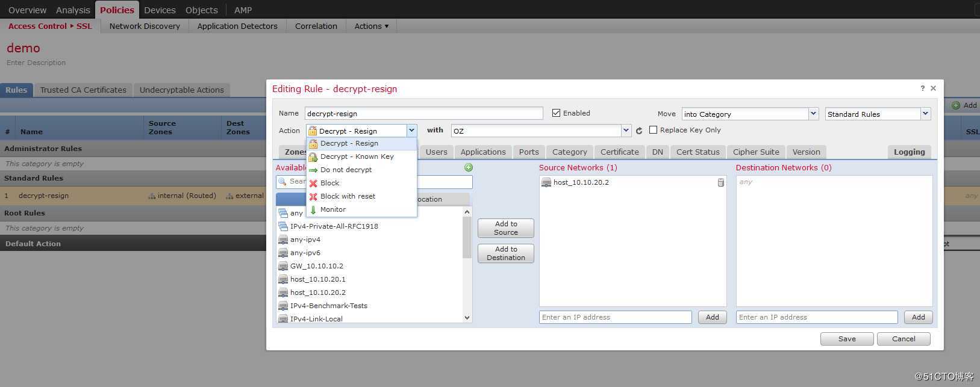The image size is (980, 387).
Task: Click the green arrow Do not decrypt icon
Action: 313,170
